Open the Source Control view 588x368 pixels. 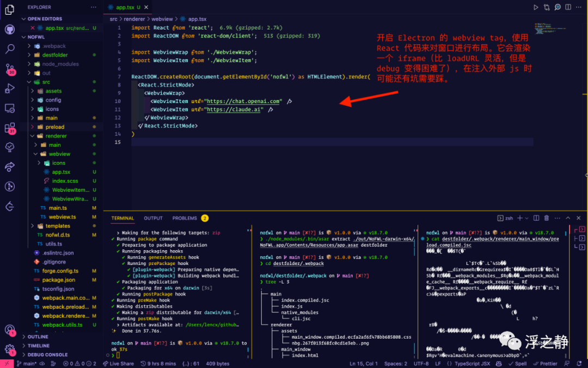10,69
